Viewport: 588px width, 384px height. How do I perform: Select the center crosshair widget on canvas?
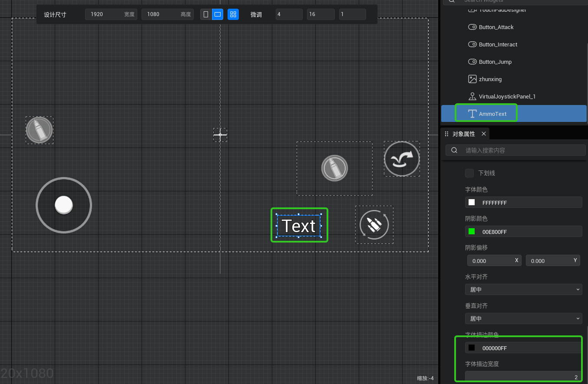pyautogui.click(x=220, y=135)
